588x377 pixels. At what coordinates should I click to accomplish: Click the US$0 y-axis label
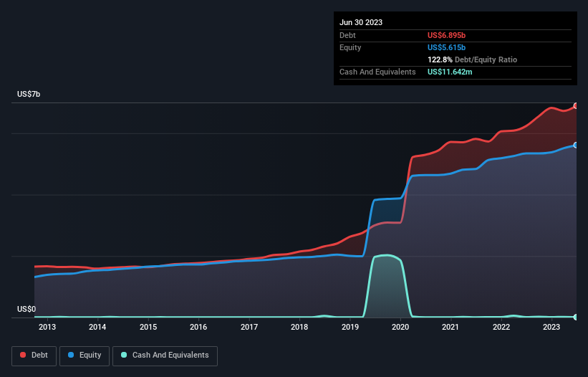click(x=26, y=309)
